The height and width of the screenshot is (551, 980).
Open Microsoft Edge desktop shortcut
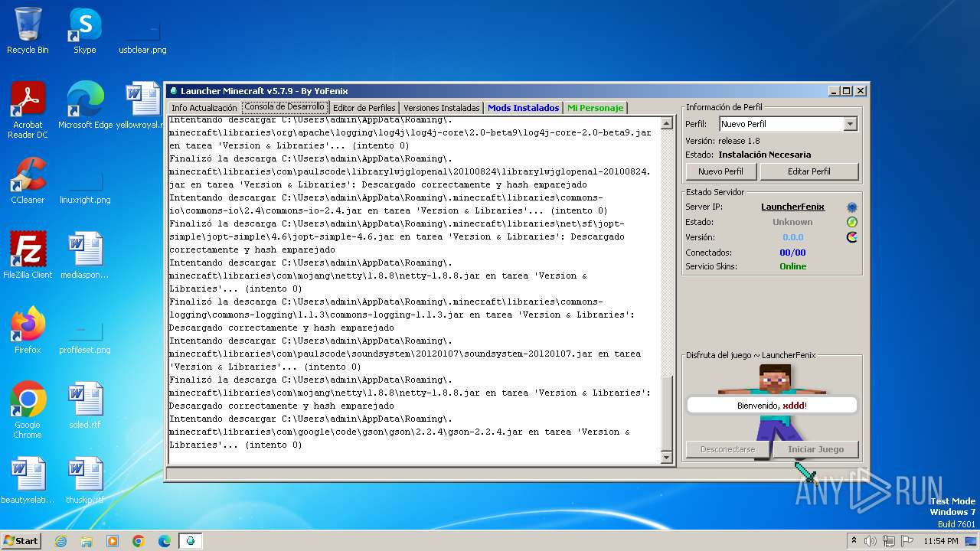(x=85, y=106)
